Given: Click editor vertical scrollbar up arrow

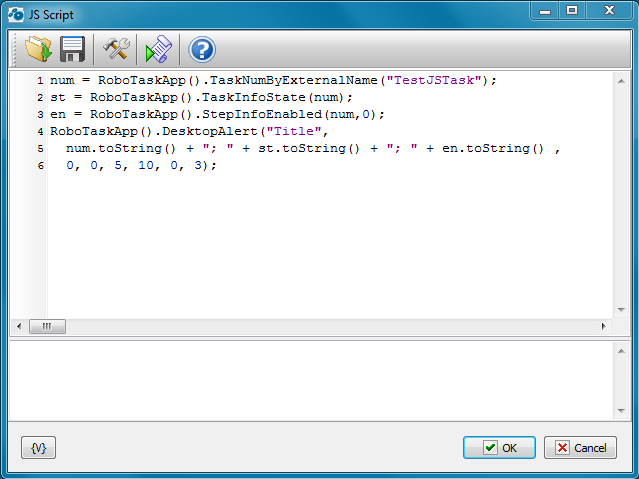Looking at the screenshot, I should click(x=621, y=81).
